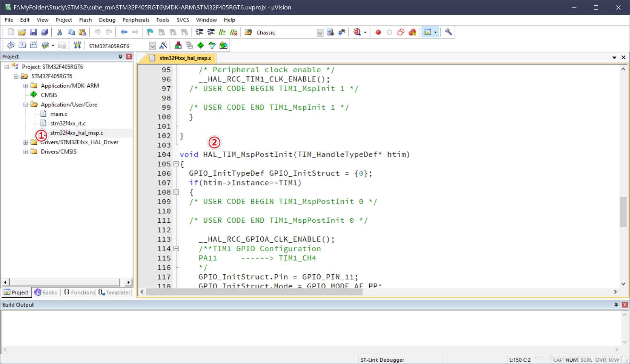This screenshot has height=364, width=630.
Task: Collapse the code block at line 108
Action: pos(176,192)
